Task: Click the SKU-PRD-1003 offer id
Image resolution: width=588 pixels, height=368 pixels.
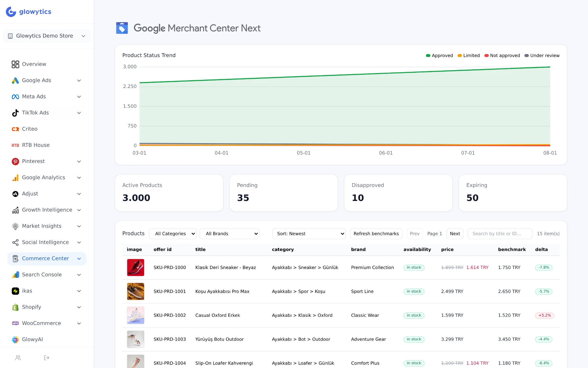Action: point(170,339)
